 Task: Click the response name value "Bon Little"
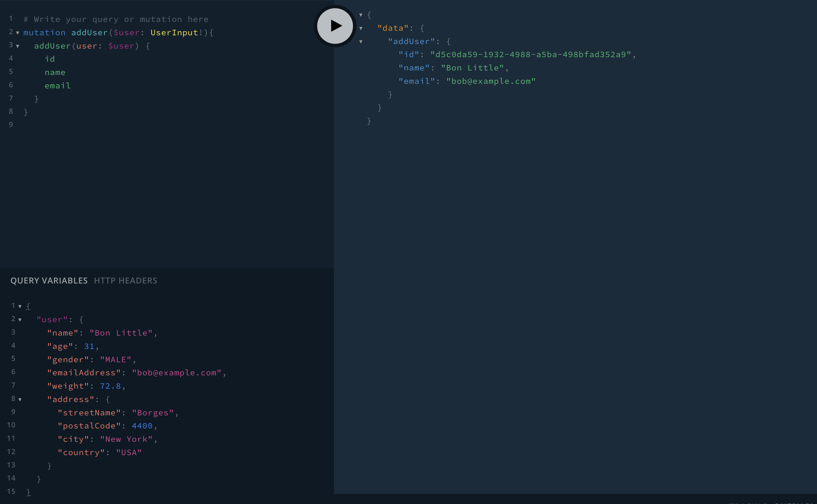(x=472, y=68)
